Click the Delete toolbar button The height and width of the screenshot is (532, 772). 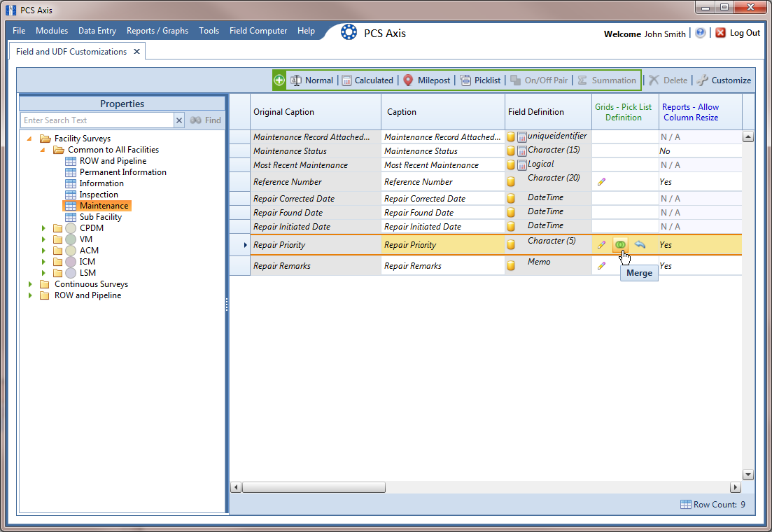[x=668, y=80]
